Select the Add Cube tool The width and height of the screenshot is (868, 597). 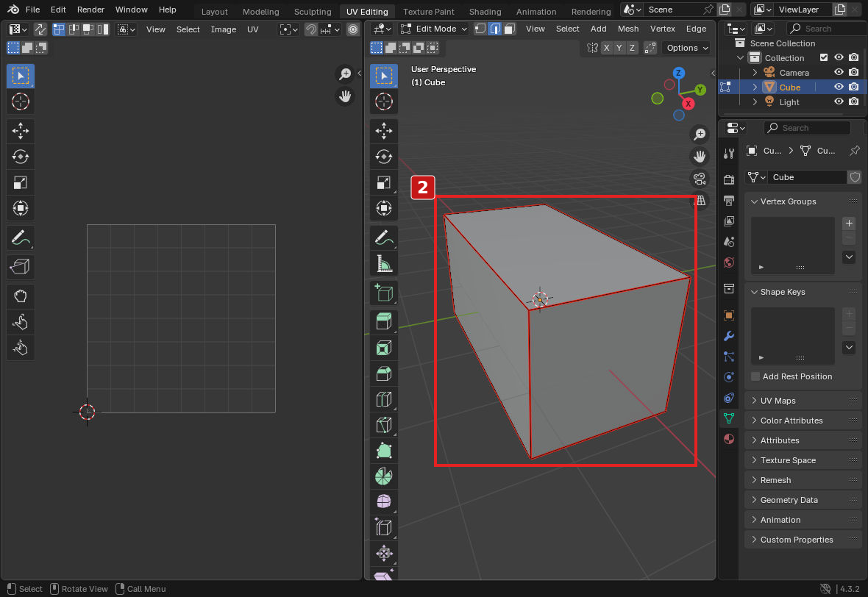pyautogui.click(x=384, y=293)
